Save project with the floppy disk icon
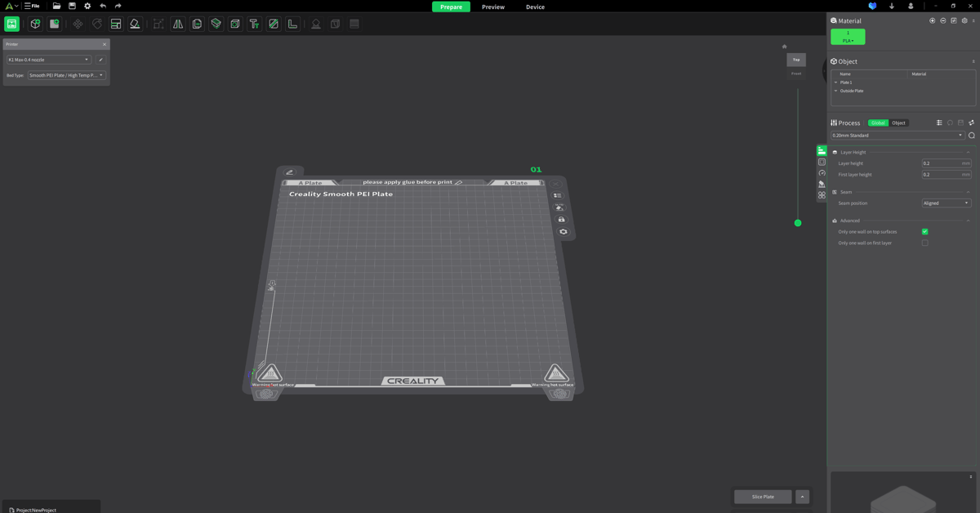 tap(72, 6)
